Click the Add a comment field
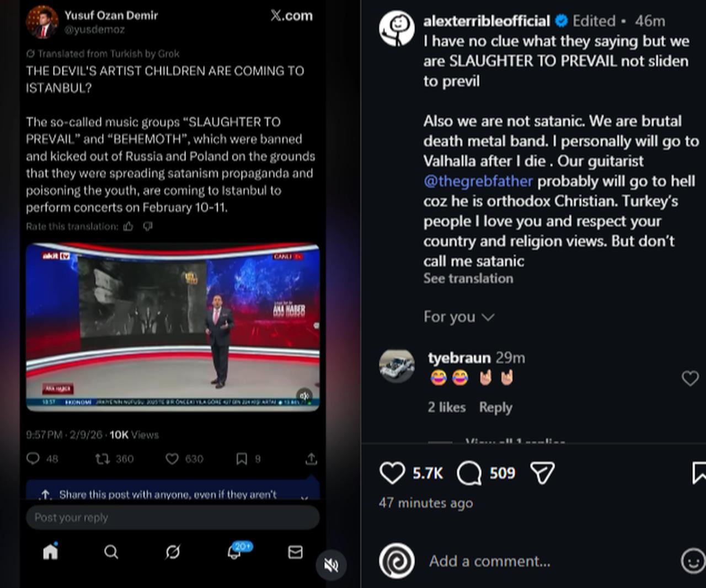 click(x=490, y=561)
